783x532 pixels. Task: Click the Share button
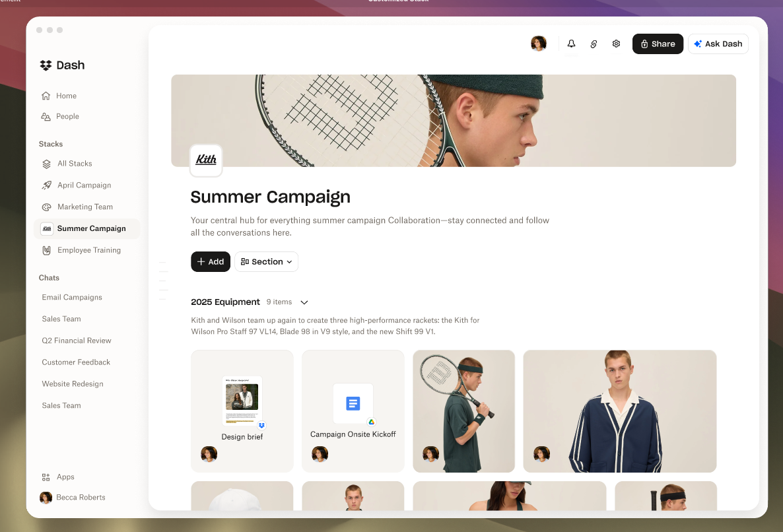[658, 44]
